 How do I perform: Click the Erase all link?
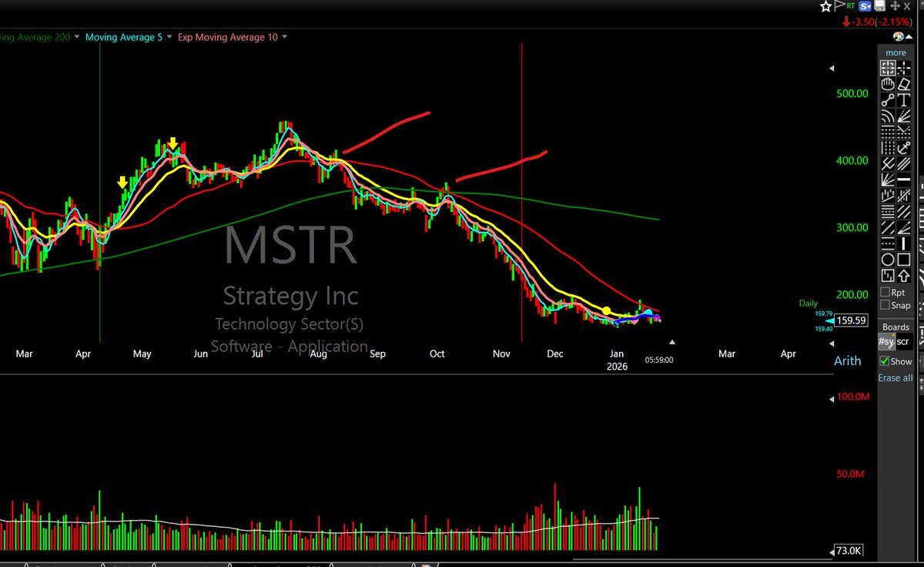coord(896,378)
